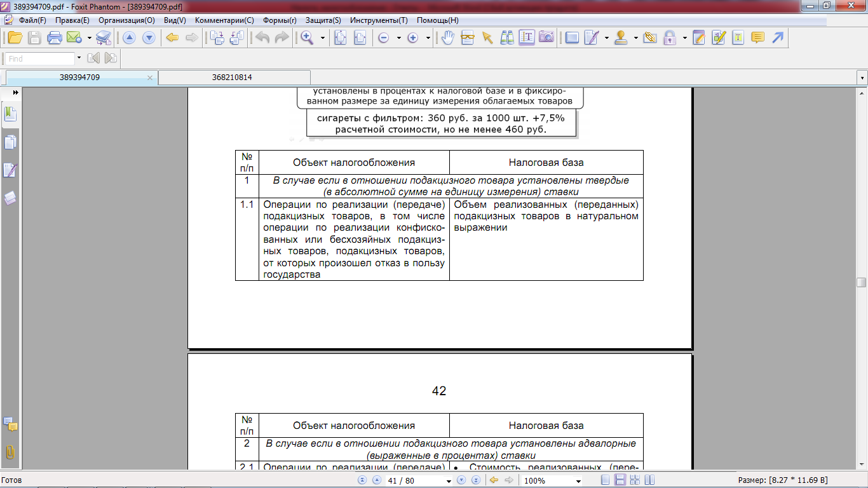This screenshot has width=868, height=488.
Task: Open Comments panel at sidebar bottom
Action: 10,424
